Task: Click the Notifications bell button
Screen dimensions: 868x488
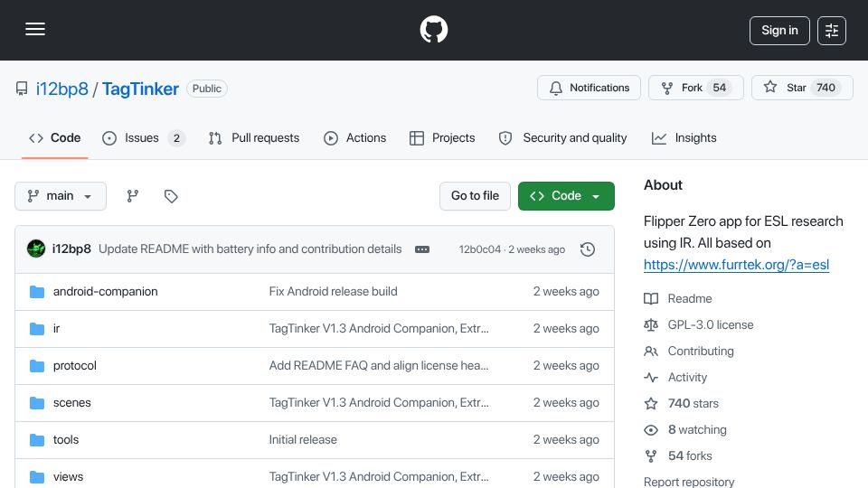Action: tap(589, 88)
